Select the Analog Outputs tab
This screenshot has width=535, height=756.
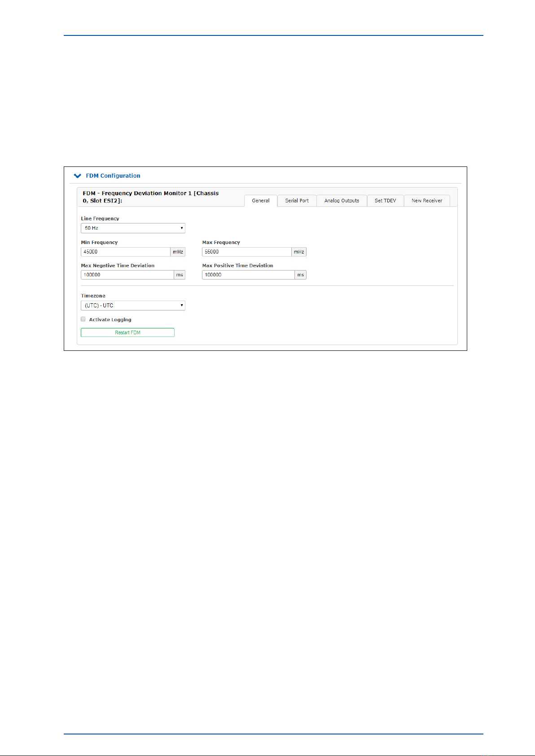(342, 201)
